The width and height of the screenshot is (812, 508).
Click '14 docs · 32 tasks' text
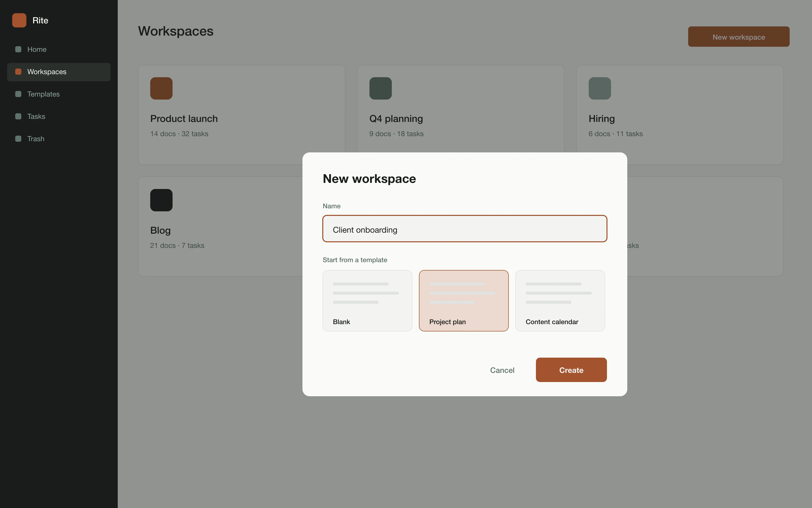pyautogui.click(x=179, y=134)
